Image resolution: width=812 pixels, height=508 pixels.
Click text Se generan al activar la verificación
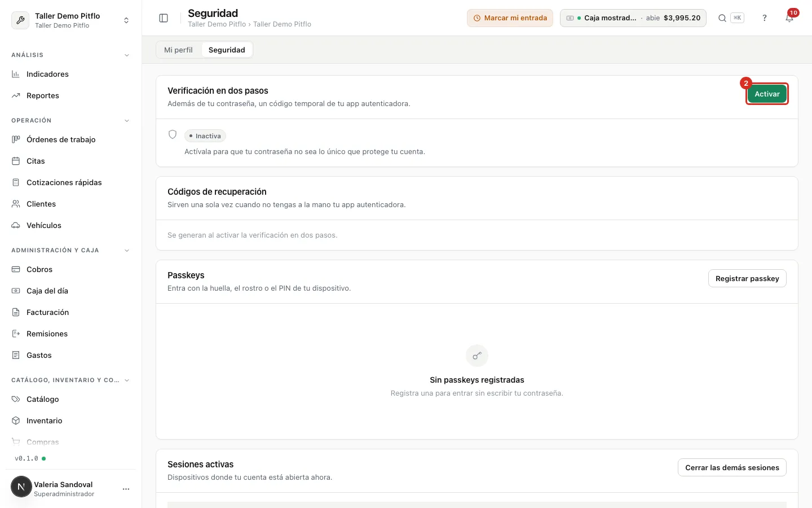tap(253, 235)
